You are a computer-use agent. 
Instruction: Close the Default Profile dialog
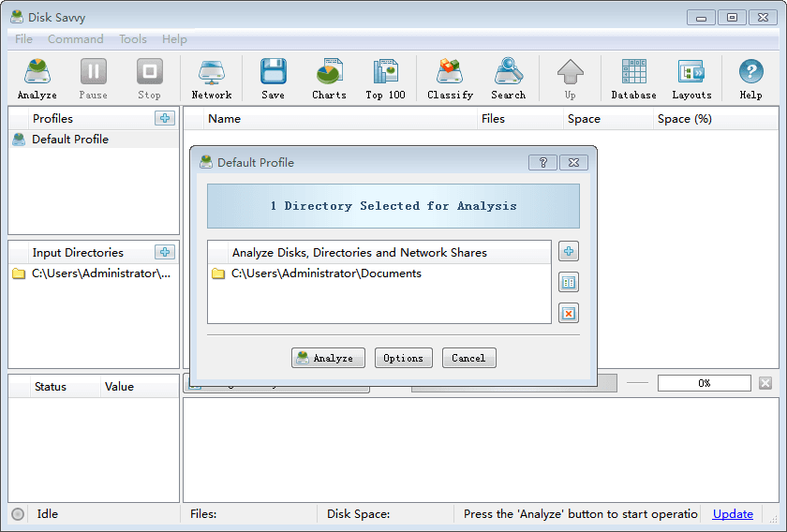click(x=573, y=163)
